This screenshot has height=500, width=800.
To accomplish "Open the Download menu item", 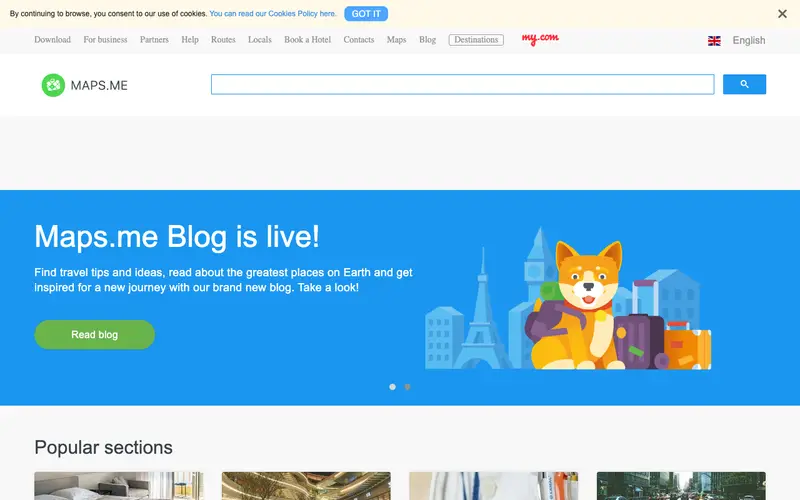I will coord(53,40).
